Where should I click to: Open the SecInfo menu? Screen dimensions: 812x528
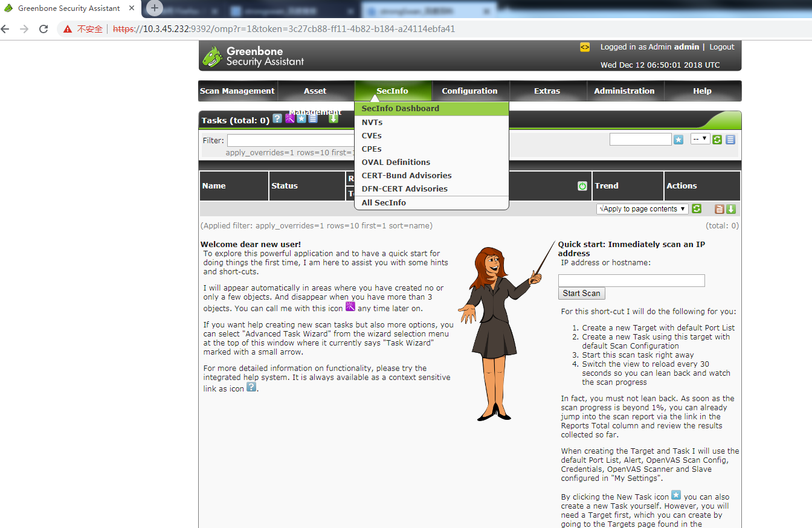tap(393, 91)
